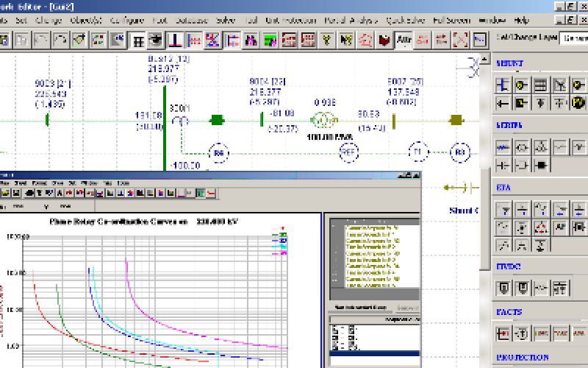Select the two-winding transformer circles icon in SERIES
Image resolution: width=588 pixels, height=368 pixels.
522,146
